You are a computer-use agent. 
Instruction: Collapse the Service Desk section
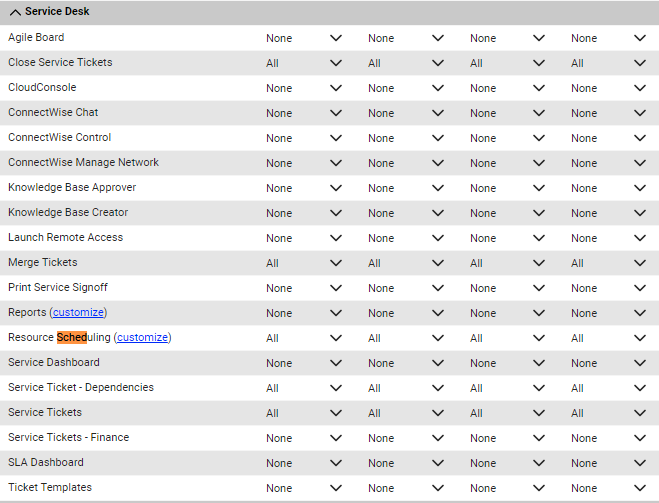[15, 12]
